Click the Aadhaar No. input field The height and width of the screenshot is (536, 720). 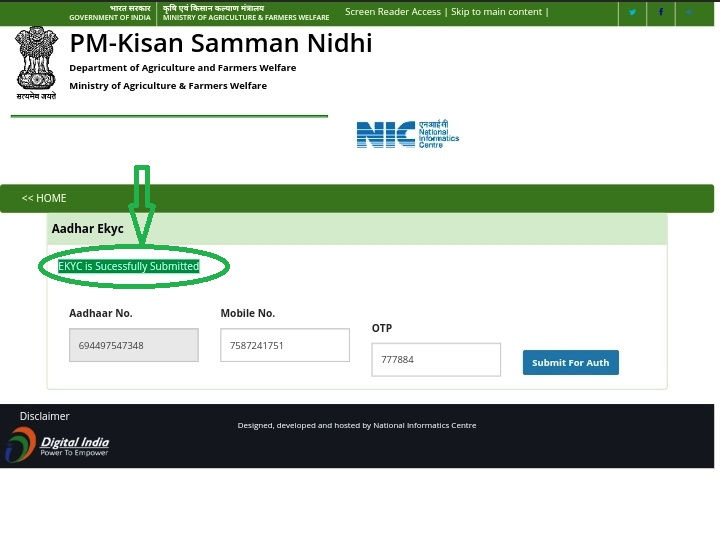coord(134,345)
